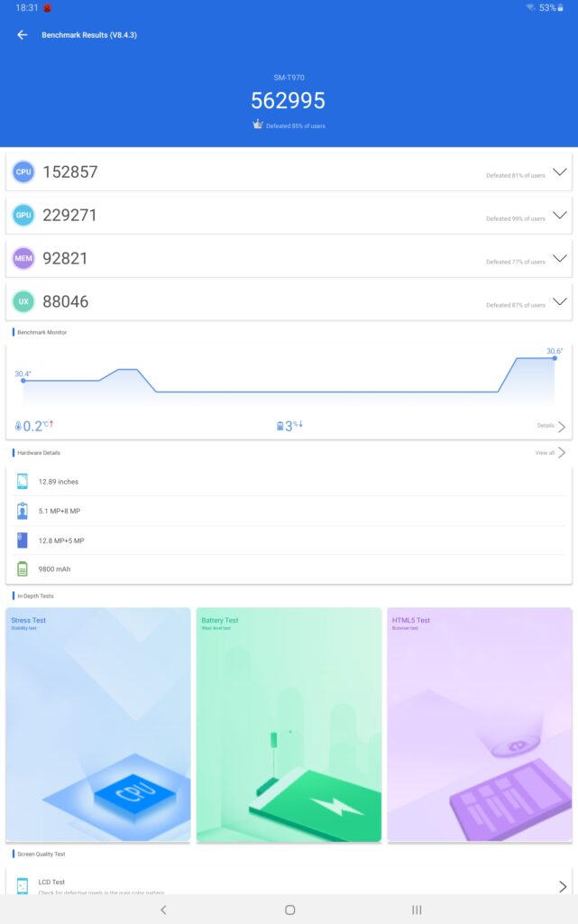Tap the 12.89 inches screen icon
Screen dimensions: 578x924
tap(23, 482)
